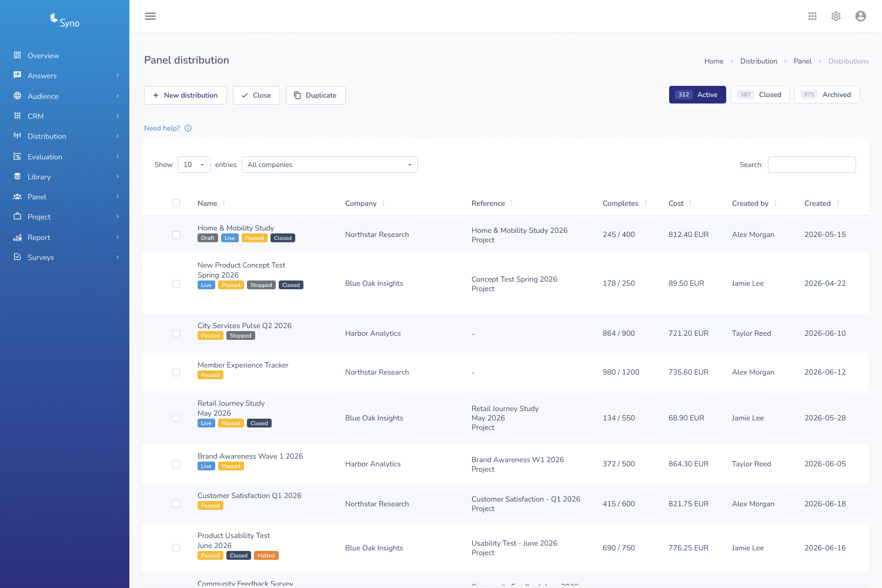The height and width of the screenshot is (588, 882).
Task: Expand the Panel sidebar submenu chevron
Action: pos(118,196)
